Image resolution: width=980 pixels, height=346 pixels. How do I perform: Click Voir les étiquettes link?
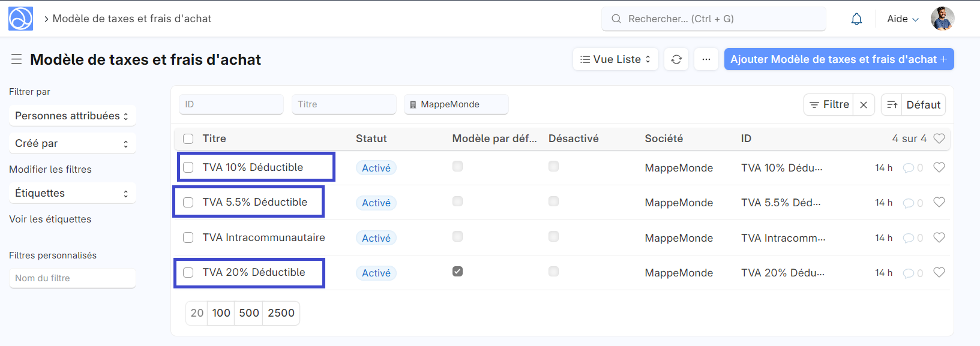[50, 219]
